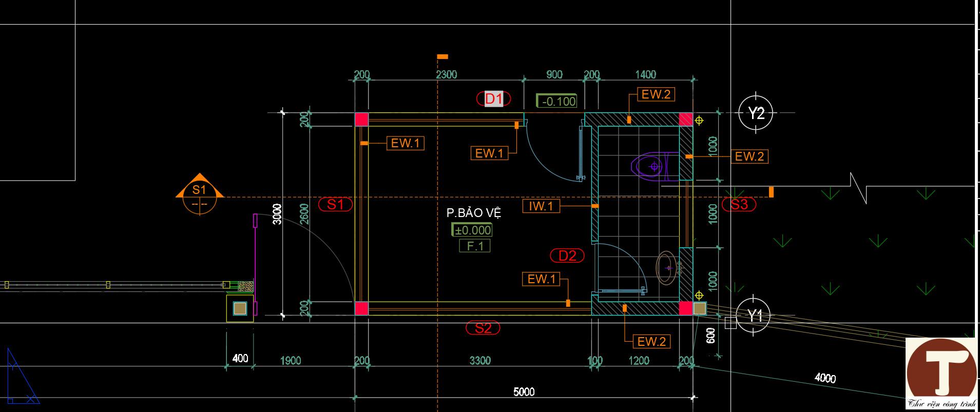Click the 4000 angled dimension text
The height and width of the screenshot is (412, 980).
coord(825,378)
